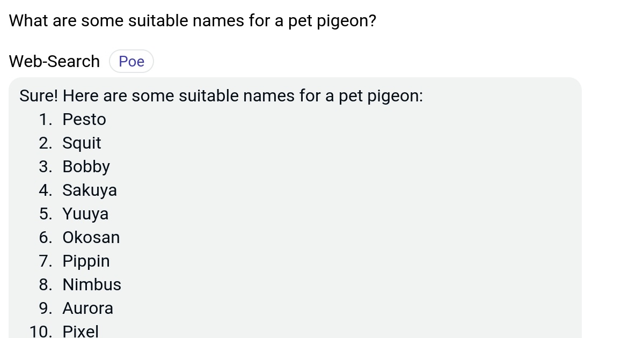
Task: Click the intro line 'Sure! Here are some suitable names'
Action: [221, 97]
